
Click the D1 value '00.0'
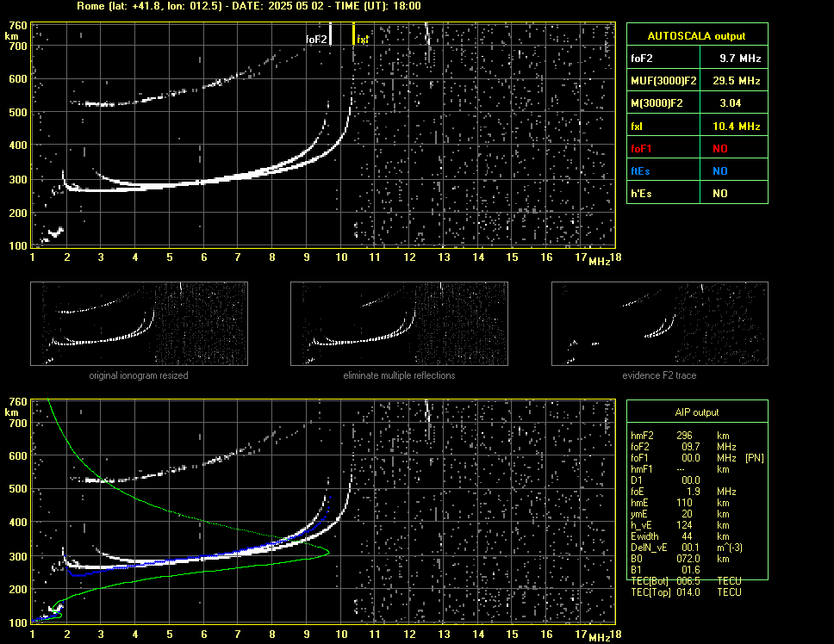click(x=691, y=480)
